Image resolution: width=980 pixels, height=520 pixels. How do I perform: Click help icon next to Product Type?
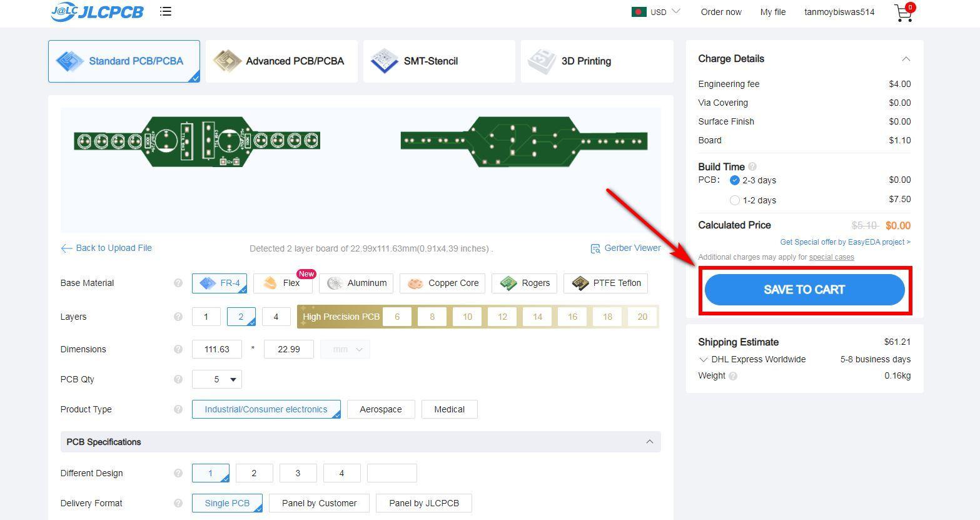tap(178, 409)
